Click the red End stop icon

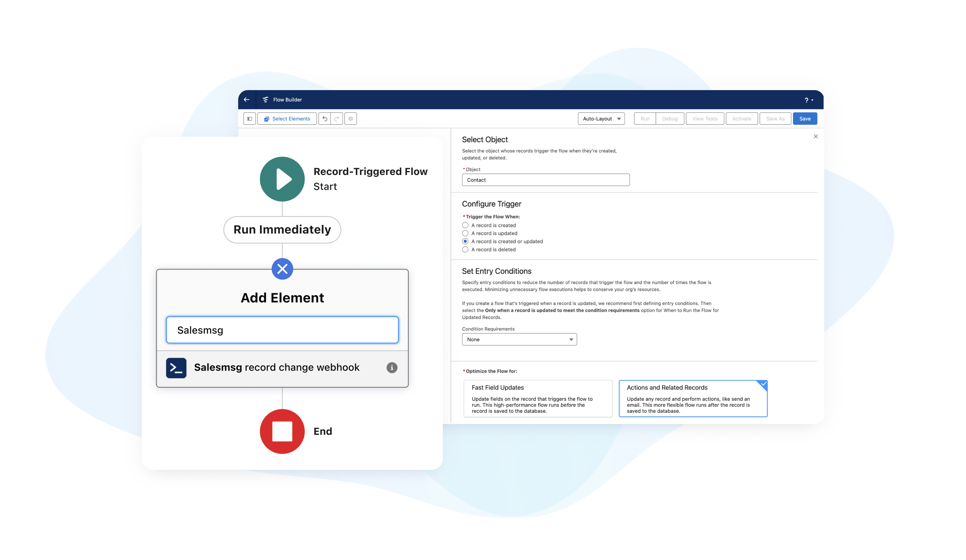[x=282, y=432]
